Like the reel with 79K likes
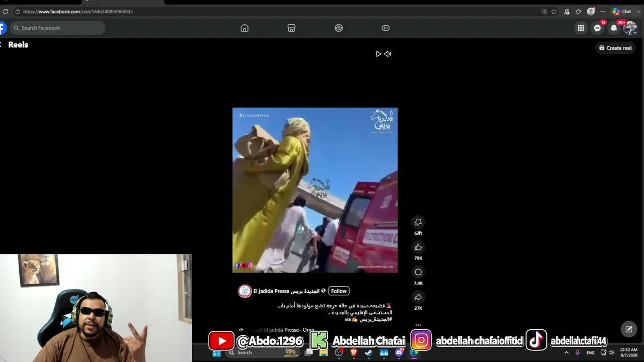644x362 pixels. 418,247
